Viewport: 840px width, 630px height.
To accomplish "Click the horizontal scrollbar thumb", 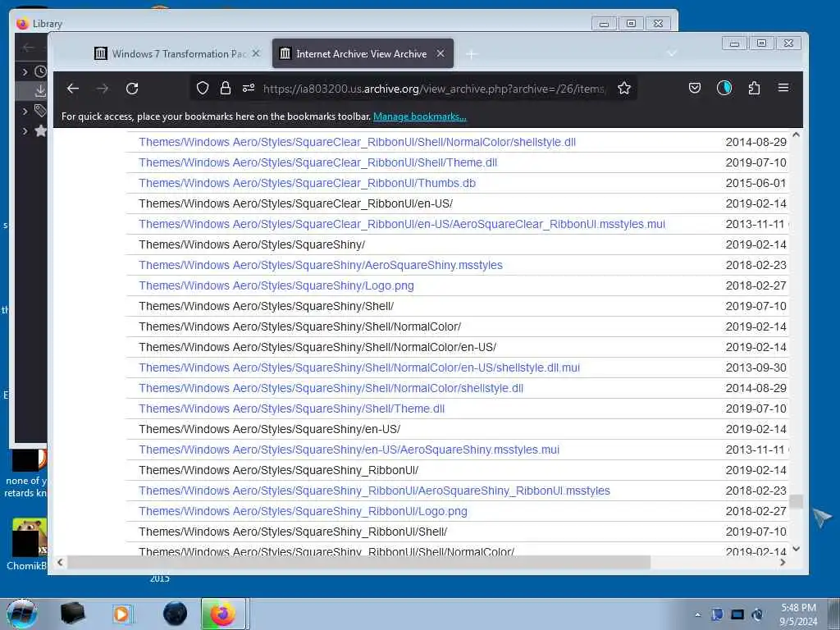I will coord(359,562).
